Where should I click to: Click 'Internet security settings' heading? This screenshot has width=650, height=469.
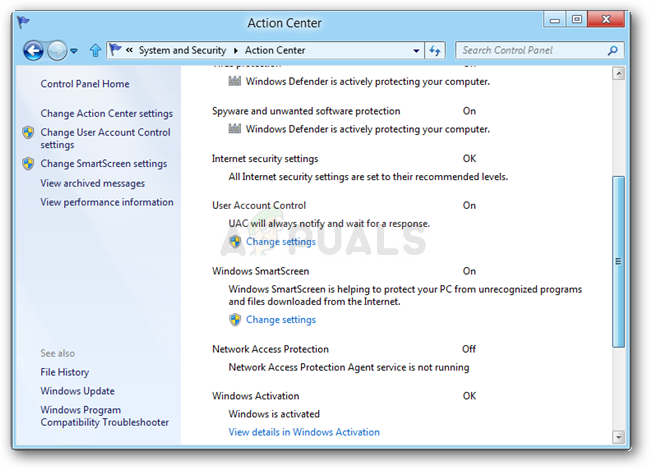pyautogui.click(x=265, y=159)
